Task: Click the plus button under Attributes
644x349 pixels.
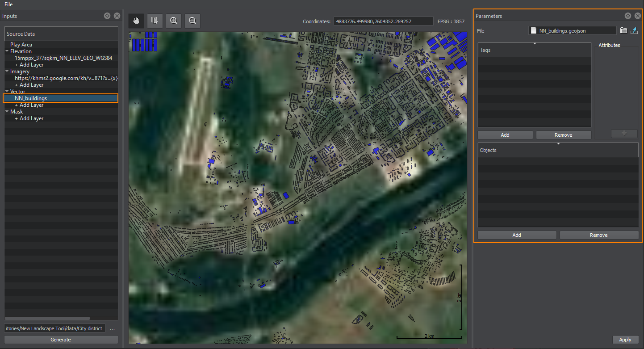Action: pyautogui.click(x=624, y=134)
